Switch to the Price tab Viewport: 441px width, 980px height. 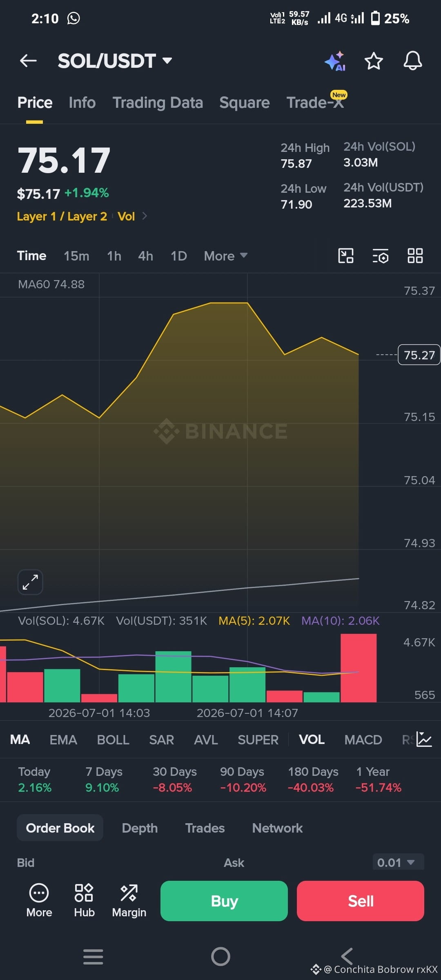(x=35, y=102)
